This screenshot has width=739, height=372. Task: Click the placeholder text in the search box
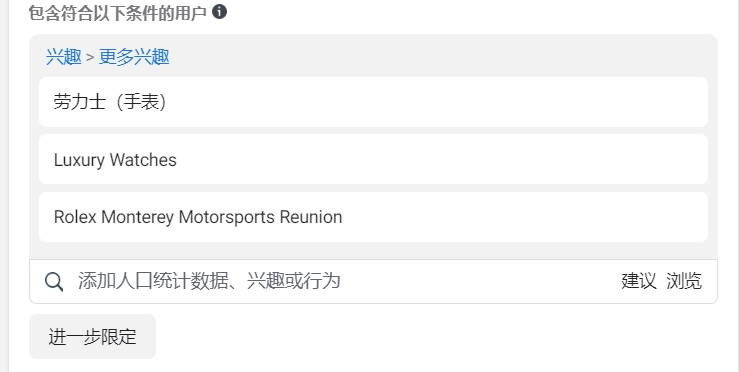(x=209, y=281)
